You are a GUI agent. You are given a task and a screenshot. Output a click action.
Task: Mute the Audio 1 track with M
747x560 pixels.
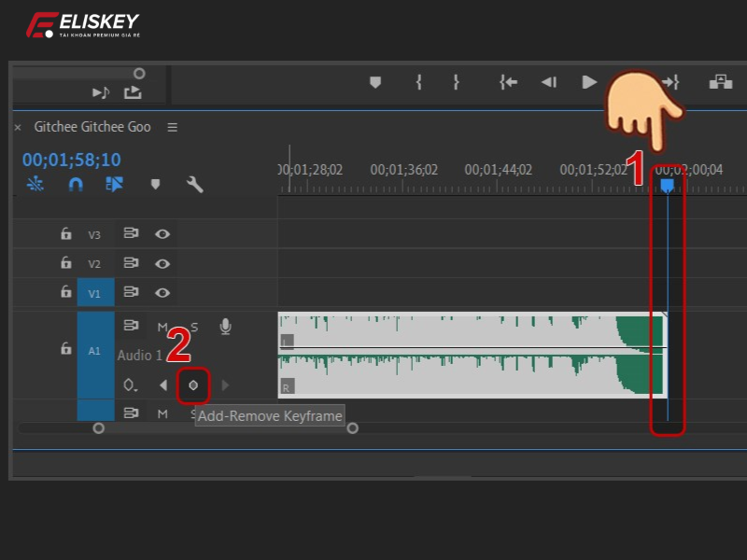(162, 326)
